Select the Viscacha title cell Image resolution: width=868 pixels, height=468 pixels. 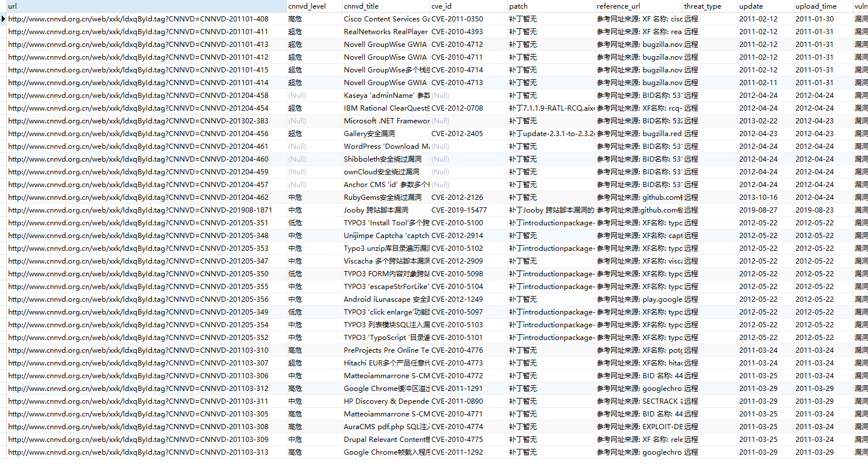tap(386, 261)
